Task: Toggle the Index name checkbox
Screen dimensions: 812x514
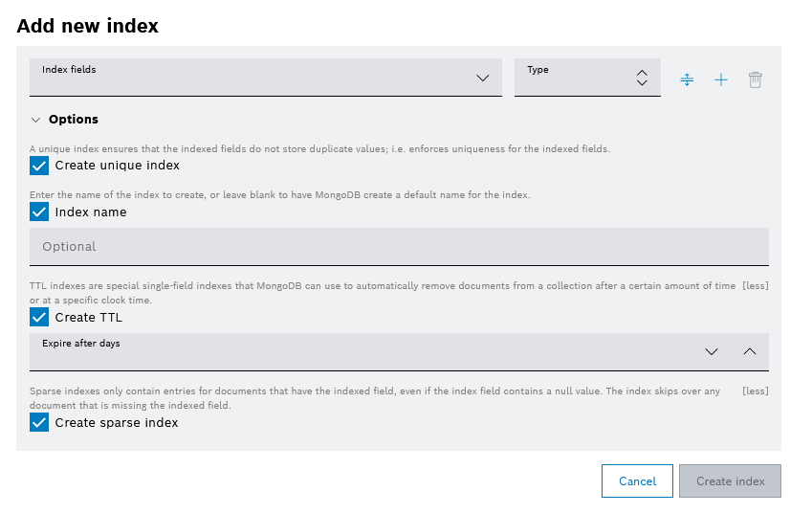Action: tap(39, 212)
